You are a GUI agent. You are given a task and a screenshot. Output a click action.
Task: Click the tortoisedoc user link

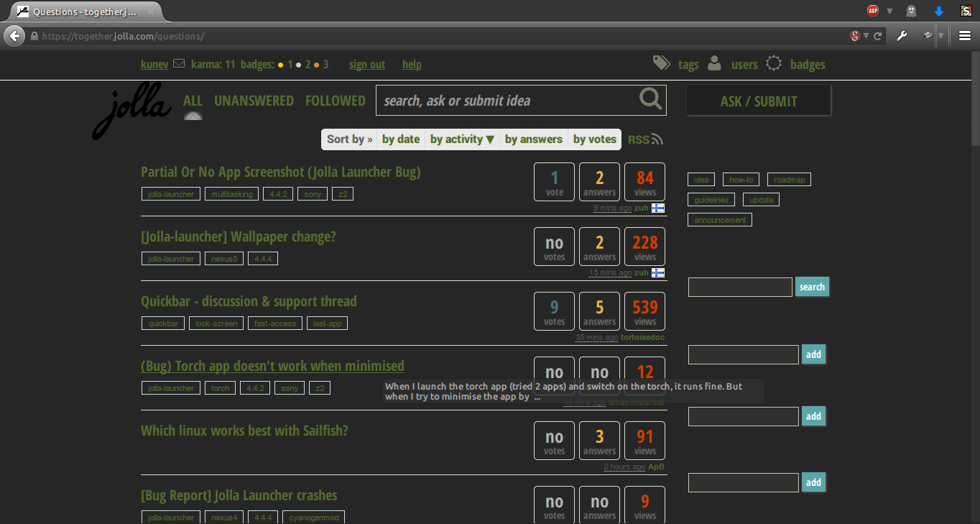(x=644, y=338)
